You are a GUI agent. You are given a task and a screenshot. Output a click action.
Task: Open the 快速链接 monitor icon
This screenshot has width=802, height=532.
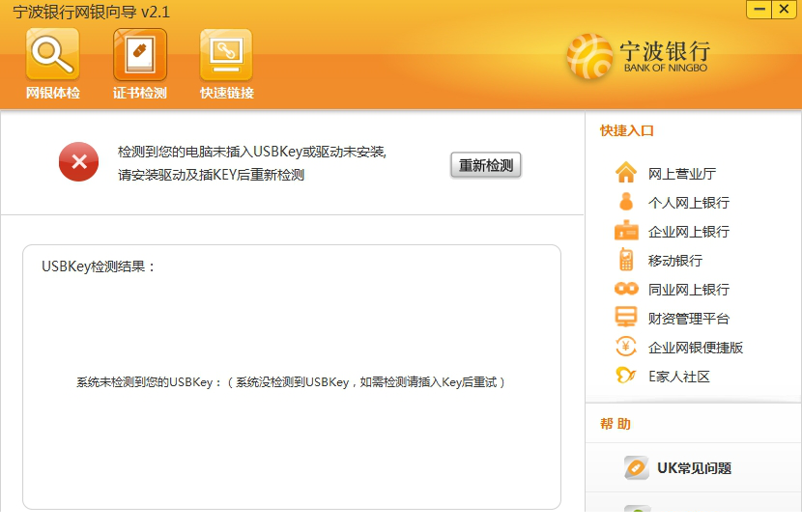coord(226,54)
